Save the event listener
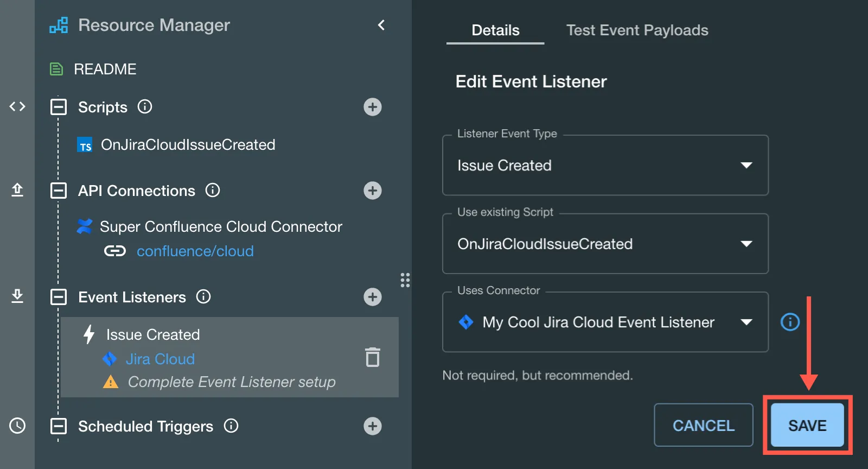Image resolution: width=868 pixels, height=469 pixels. [x=807, y=425]
